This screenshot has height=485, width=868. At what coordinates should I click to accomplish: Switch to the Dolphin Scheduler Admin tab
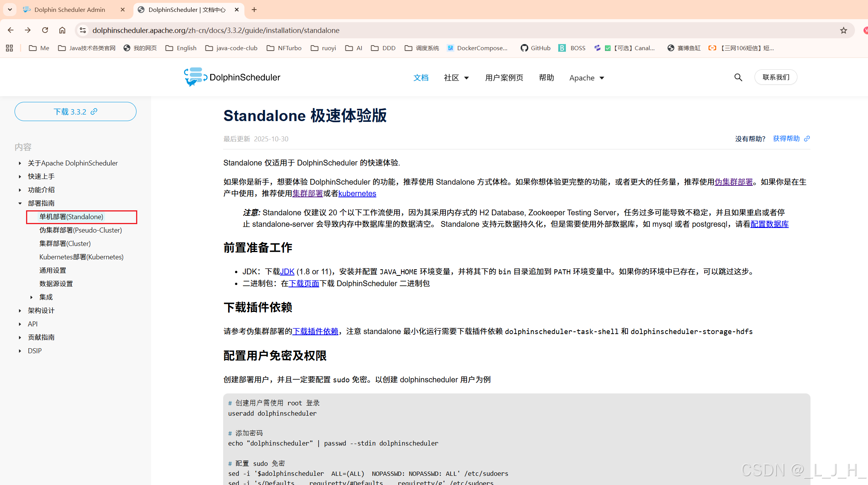(70, 10)
